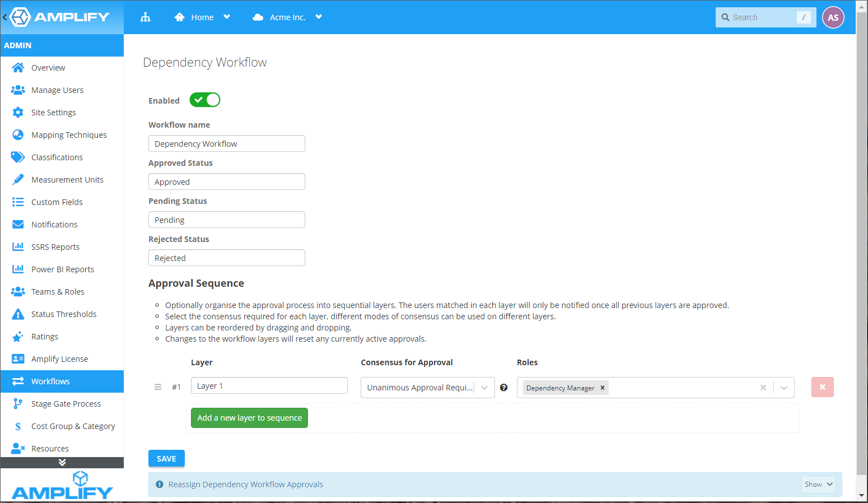Image resolution: width=868 pixels, height=503 pixels.
Task: Click the Ratings star icon
Action: 18,336
